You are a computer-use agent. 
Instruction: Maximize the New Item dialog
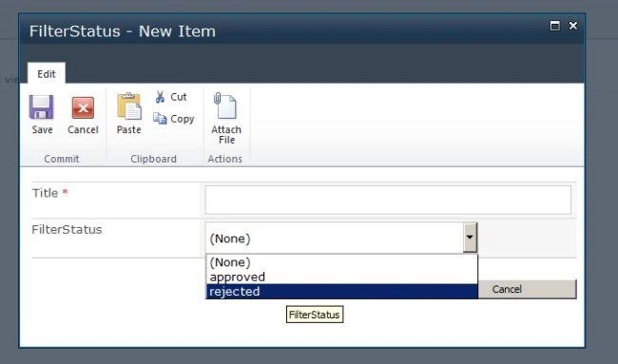coord(554,26)
